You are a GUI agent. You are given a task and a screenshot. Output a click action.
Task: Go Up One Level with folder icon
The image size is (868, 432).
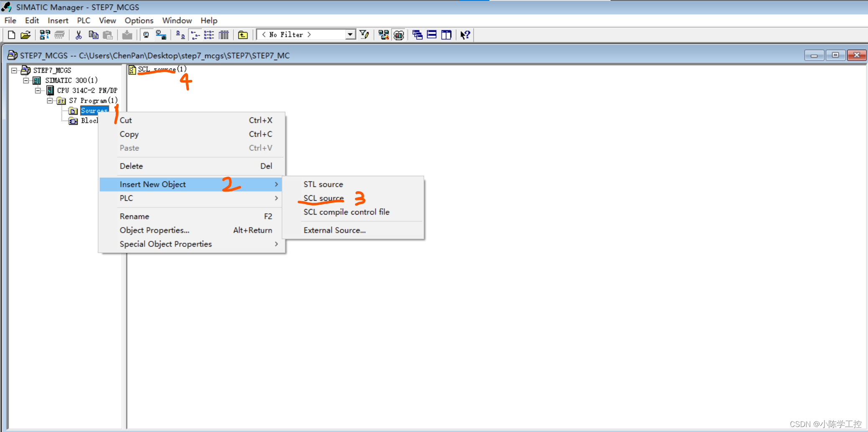(x=243, y=35)
